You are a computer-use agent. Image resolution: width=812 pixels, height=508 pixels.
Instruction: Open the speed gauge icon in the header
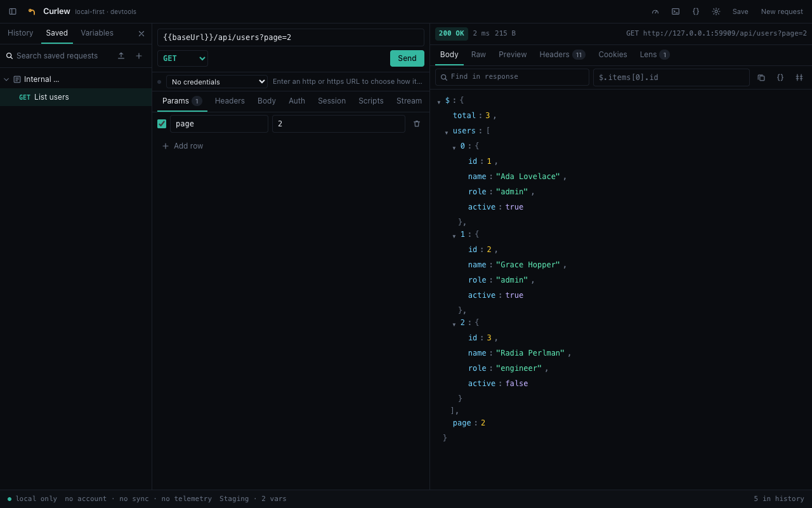[x=655, y=11]
